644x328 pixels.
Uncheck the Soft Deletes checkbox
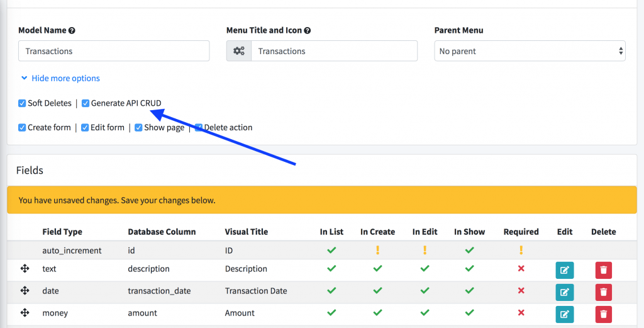point(22,103)
